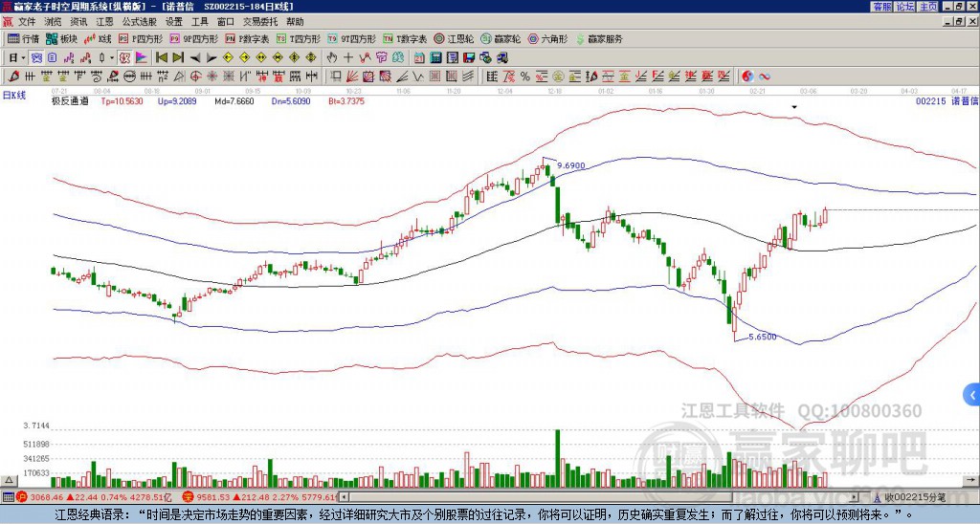Click the Md=7.6660 value
980x524 pixels.
[x=234, y=101]
